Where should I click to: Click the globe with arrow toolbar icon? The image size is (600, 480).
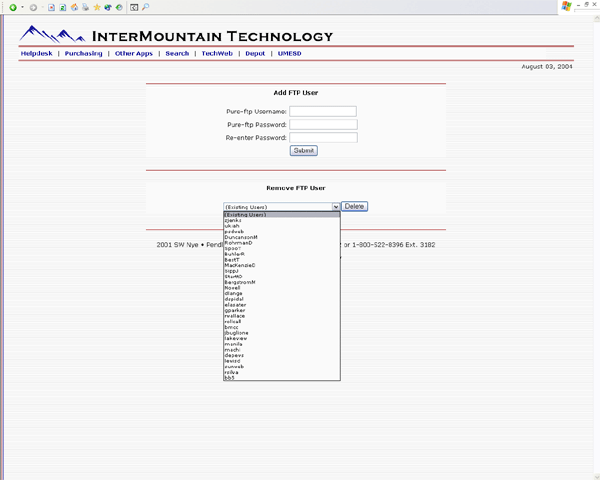pos(108,7)
